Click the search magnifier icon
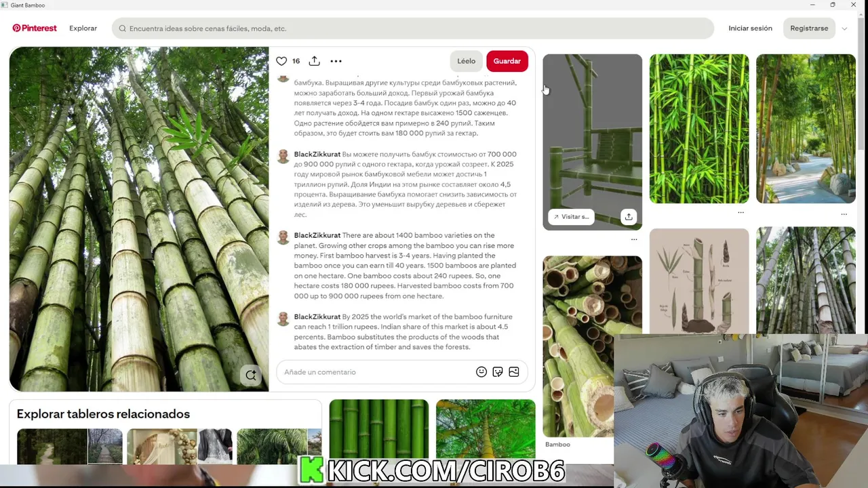This screenshot has width=868, height=488. [123, 28]
